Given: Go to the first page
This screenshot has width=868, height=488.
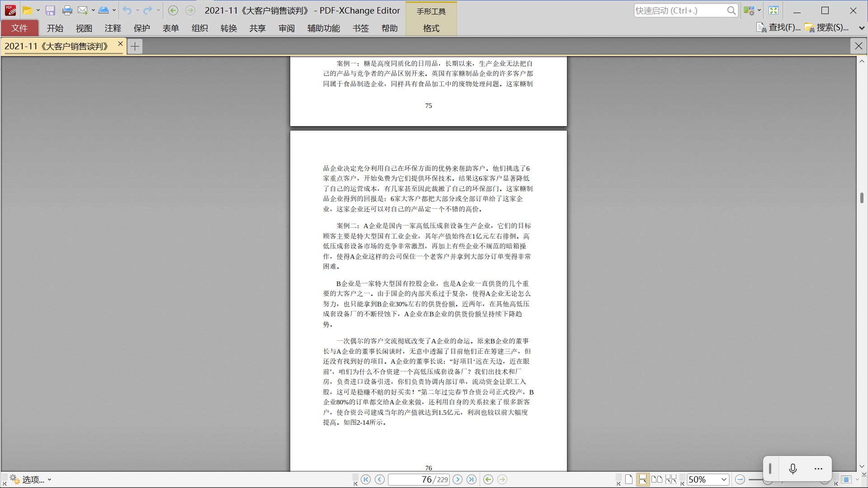Looking at the screenshot, I should click(366, 479).
